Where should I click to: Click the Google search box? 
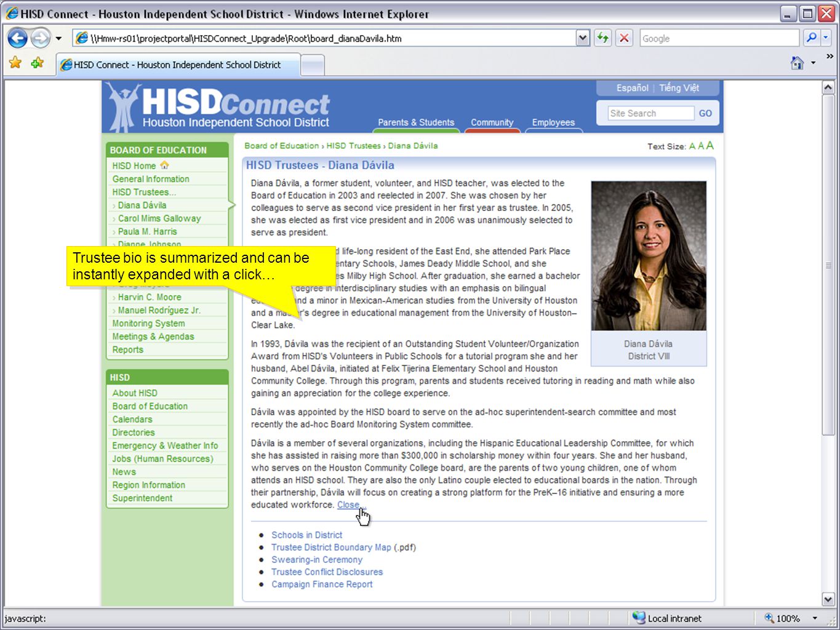719,38
